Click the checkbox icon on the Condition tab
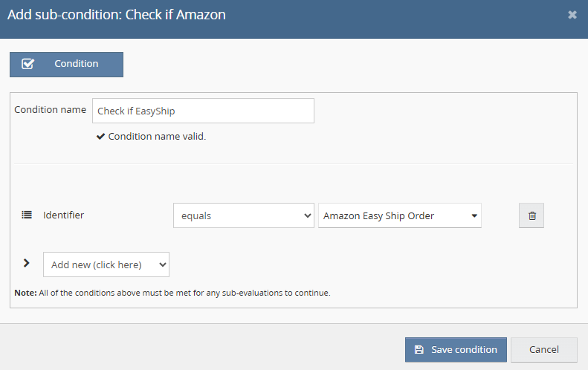 click(x=28, y=64)
